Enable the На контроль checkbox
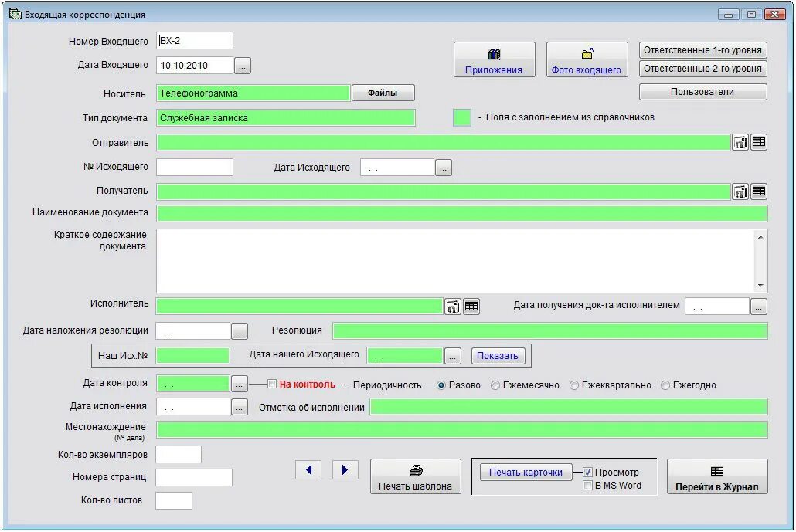This screenshot has height=532, width=796. (x=272, y=384)
